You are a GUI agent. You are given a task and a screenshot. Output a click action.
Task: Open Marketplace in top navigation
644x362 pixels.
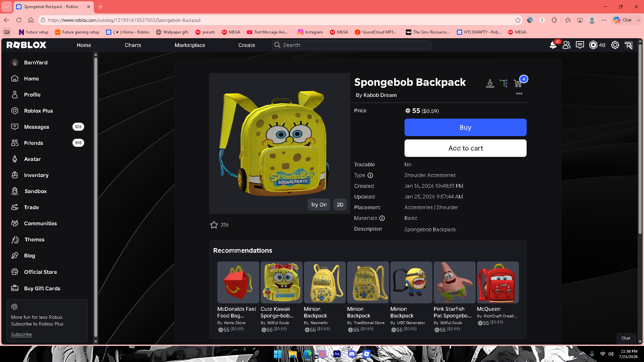click(190, 45)
